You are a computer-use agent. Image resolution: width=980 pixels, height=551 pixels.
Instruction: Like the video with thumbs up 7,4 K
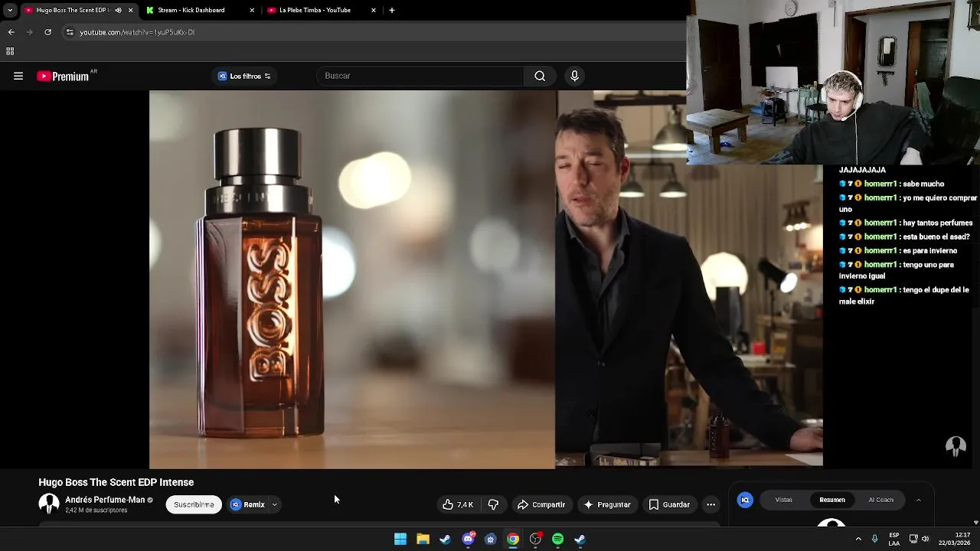(458, 504)
